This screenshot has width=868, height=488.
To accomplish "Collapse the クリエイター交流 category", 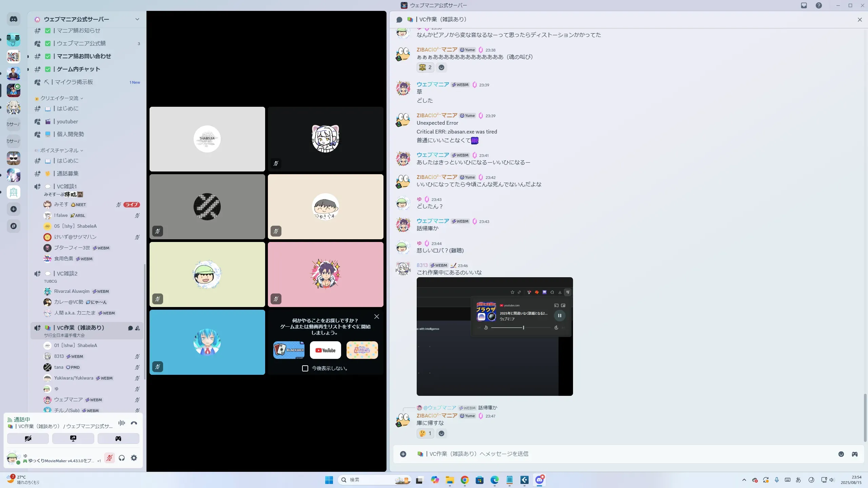I will (59, 98).
